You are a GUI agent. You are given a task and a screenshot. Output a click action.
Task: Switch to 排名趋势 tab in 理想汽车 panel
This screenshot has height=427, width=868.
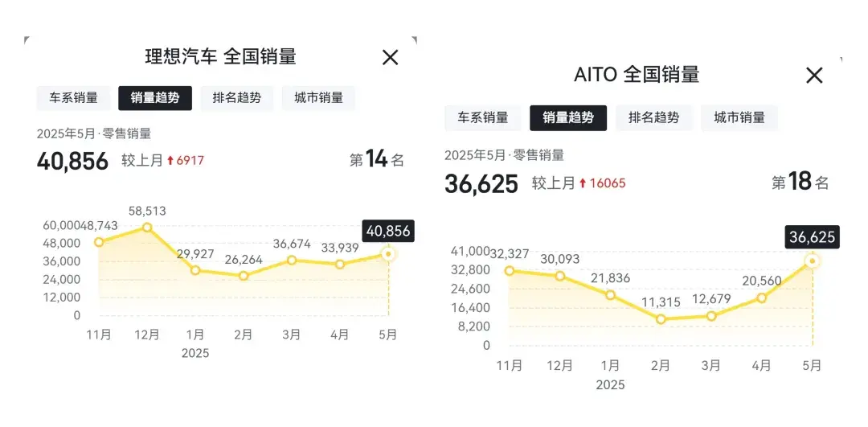pos(237,98)
